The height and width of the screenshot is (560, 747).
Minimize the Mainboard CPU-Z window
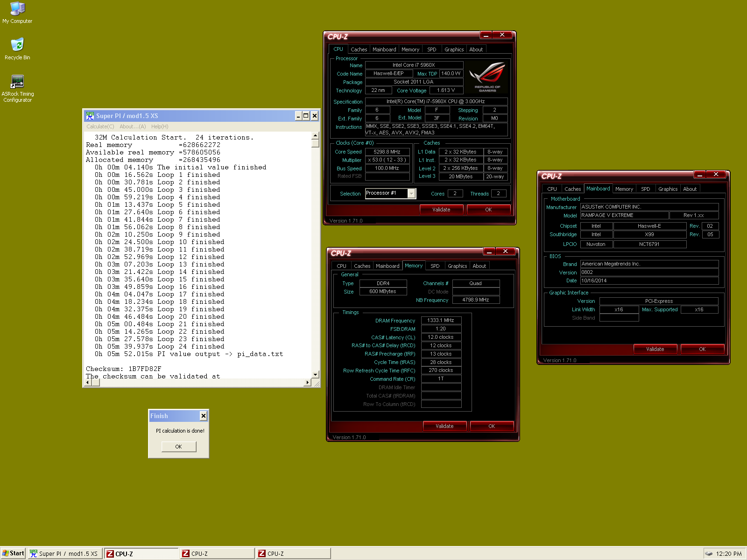click(699, 175)
